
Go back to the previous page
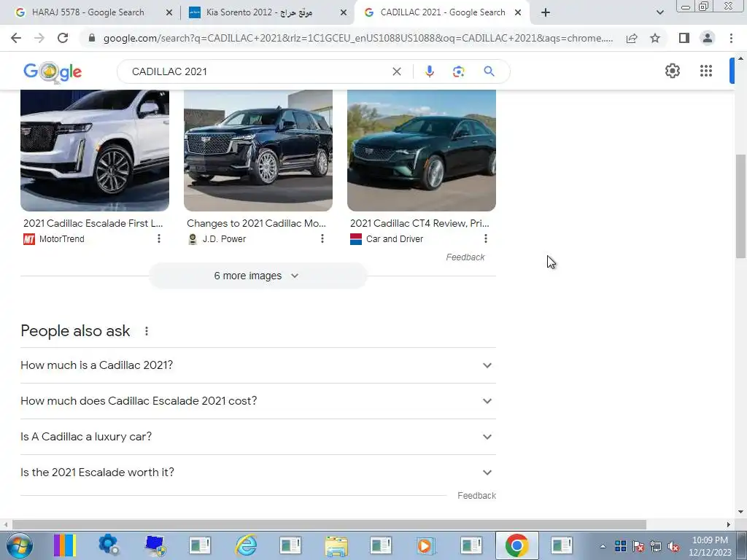pos(16,38)
